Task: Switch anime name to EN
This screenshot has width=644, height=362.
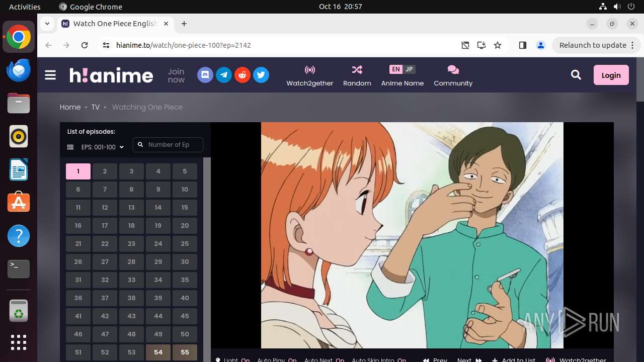Action: [396, 69]
